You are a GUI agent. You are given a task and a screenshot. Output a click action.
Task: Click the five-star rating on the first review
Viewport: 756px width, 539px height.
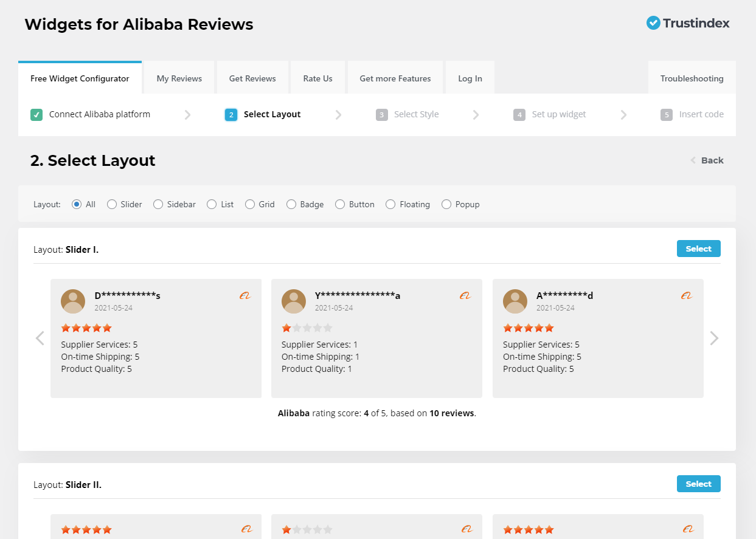(86, 328)
